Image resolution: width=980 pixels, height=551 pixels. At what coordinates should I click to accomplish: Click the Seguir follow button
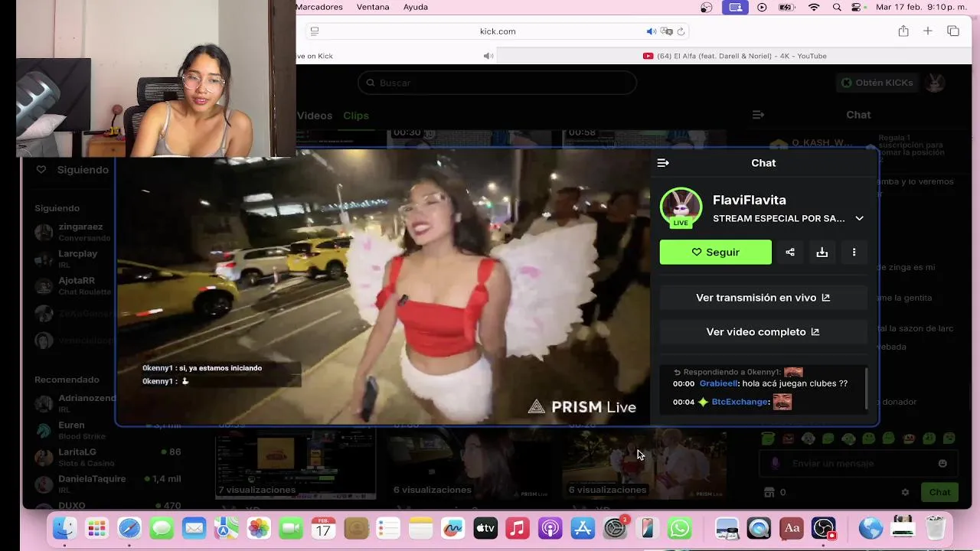715,252
